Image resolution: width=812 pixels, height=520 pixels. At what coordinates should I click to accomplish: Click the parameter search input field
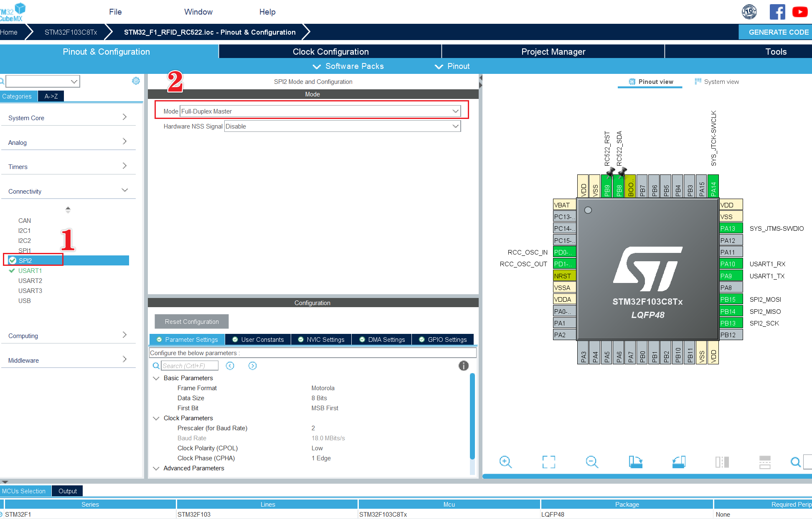coord(190,366)
